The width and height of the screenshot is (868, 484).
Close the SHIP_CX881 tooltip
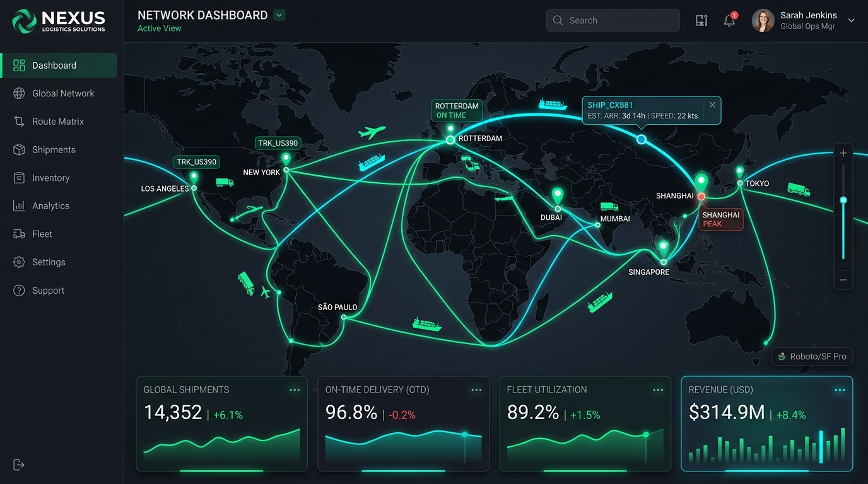click(712, 105)
